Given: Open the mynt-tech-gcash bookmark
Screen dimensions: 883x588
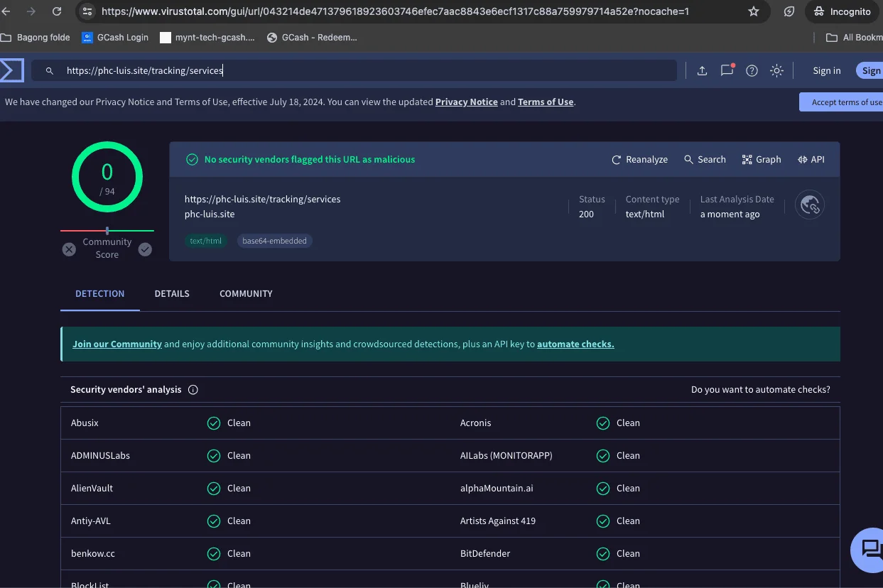Looking at the screenshot, I should click(207, 37).
